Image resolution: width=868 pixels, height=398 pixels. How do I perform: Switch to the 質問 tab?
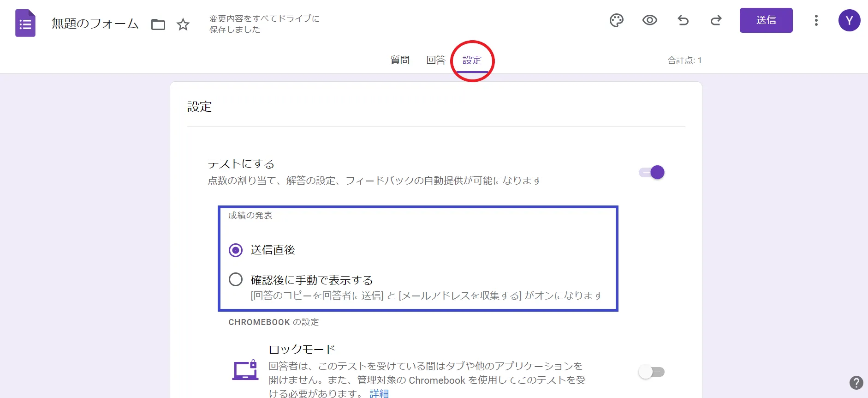[400, 60]
